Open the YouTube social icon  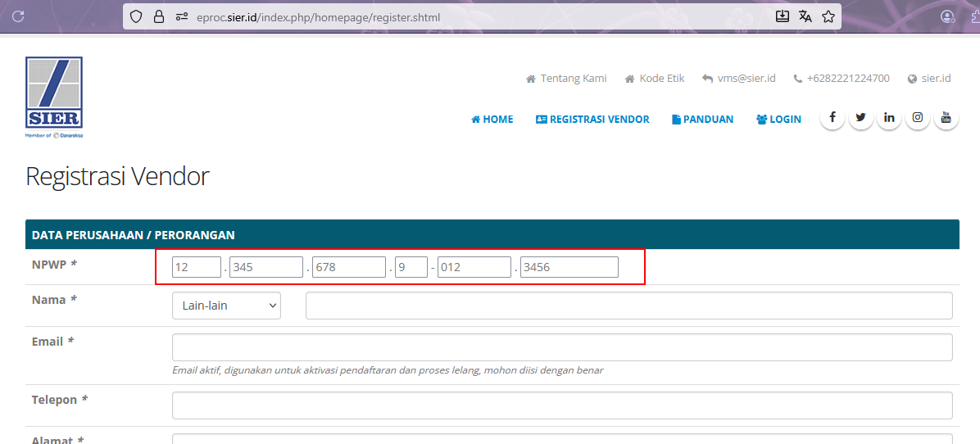946,118
